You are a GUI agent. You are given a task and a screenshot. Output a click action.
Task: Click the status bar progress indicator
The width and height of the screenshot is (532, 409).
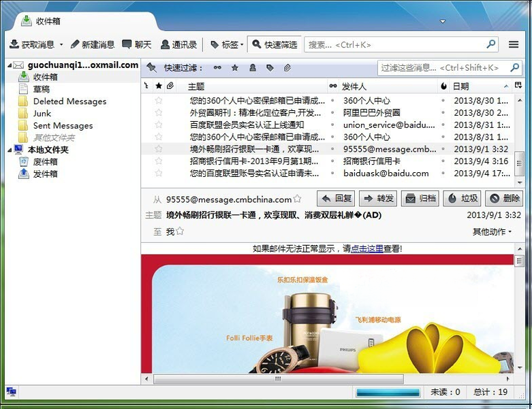(388, 393)
